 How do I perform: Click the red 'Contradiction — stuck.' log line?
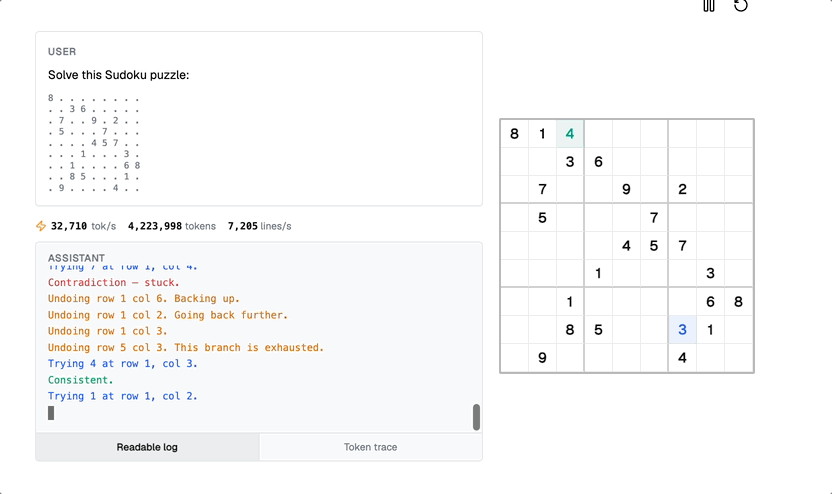[x=114, y=283]
